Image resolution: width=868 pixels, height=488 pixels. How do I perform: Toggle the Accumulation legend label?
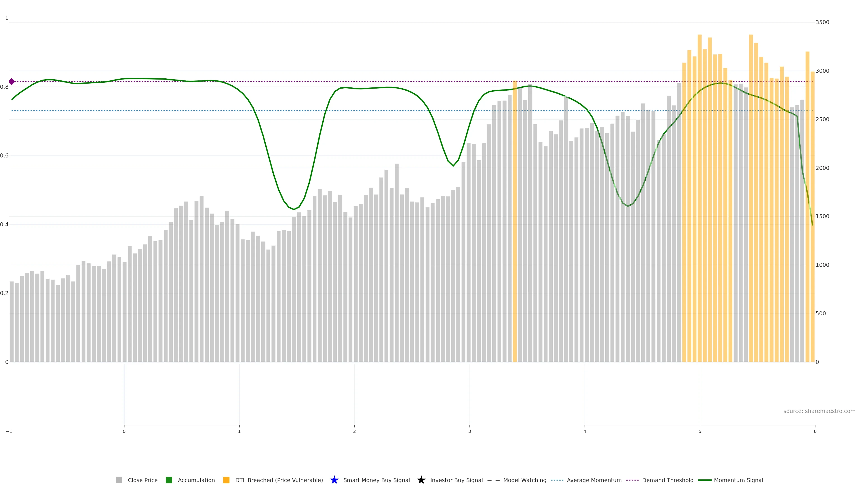pyautogui.click(x=196, y=480)
